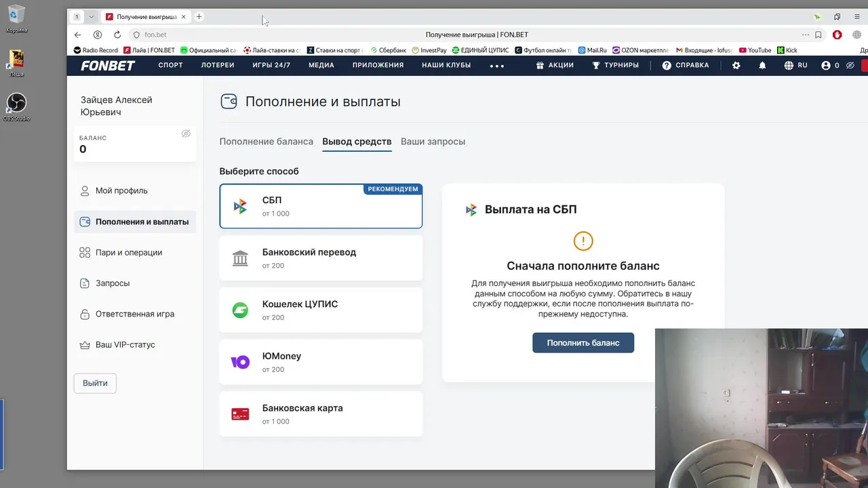Open the Лайв | FON.BET bookmark

point(149,50)
